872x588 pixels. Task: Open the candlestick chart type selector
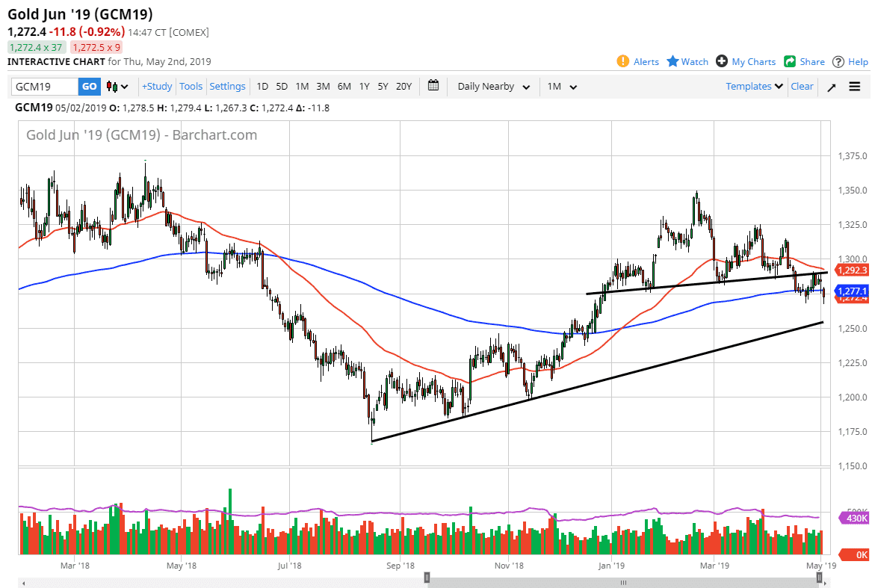[x=117, y=86]
